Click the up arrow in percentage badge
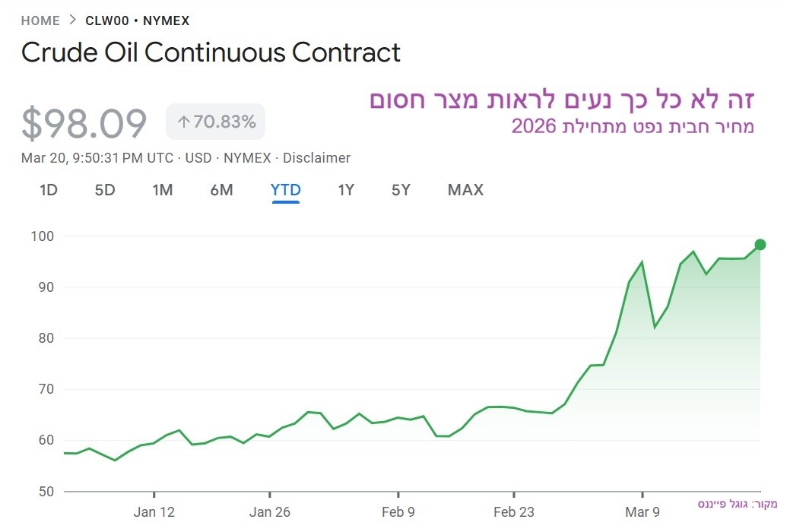Viewport: 790px width, 532px height. [183, 122]
